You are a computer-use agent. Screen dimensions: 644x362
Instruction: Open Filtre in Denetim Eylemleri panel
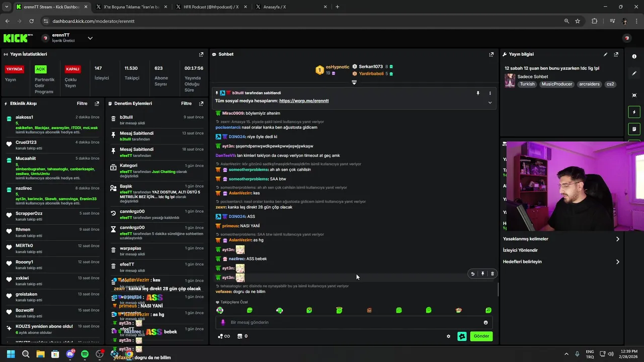pyautogui.click(x=186, y=104)
